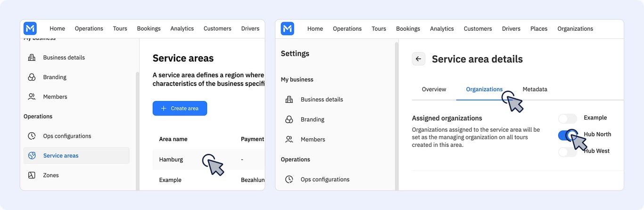644x210 pixels.
Task: Click Service areas globe icon
Action: point(32,156)
